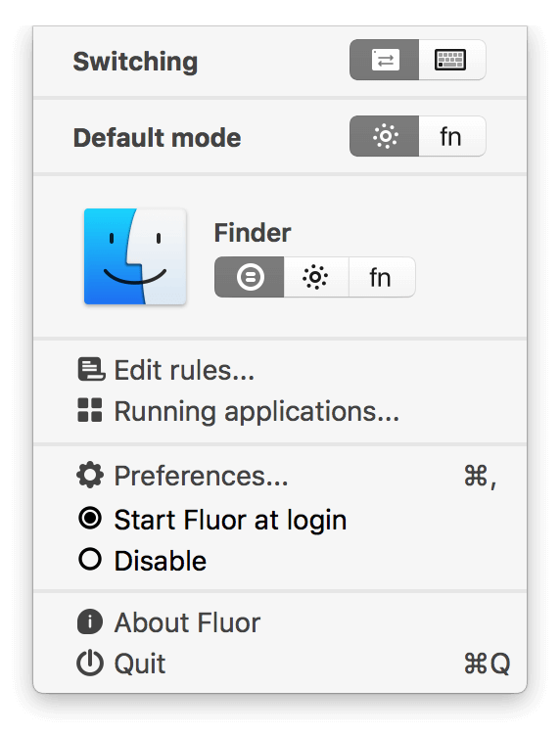This screenshot has height=734, width=560.
Task: Click the Finder application icon
Action: (135, 256)
